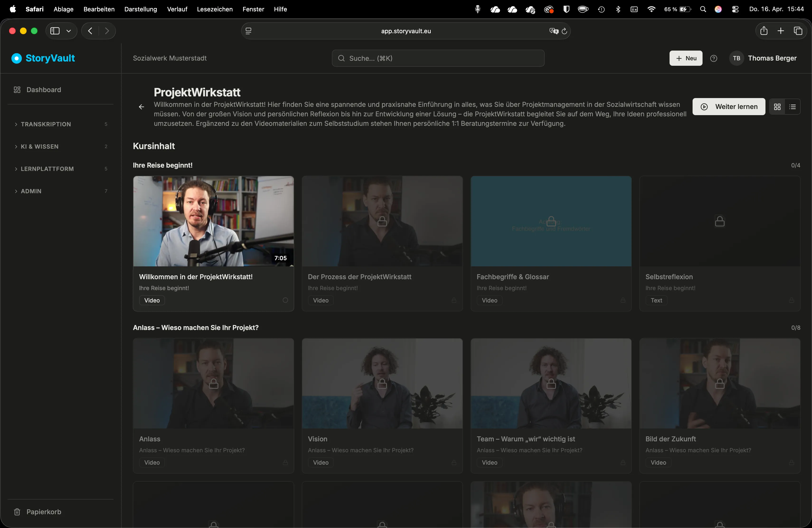Click the translate icon in address bar
Screen dimensions: 812x528
point(554,31)
